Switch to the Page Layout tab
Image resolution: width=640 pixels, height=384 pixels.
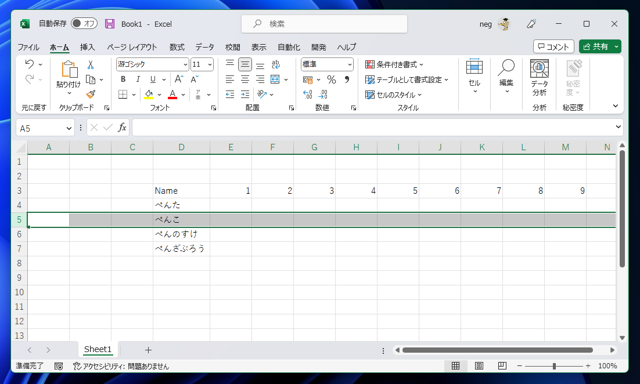coord(132,47)
